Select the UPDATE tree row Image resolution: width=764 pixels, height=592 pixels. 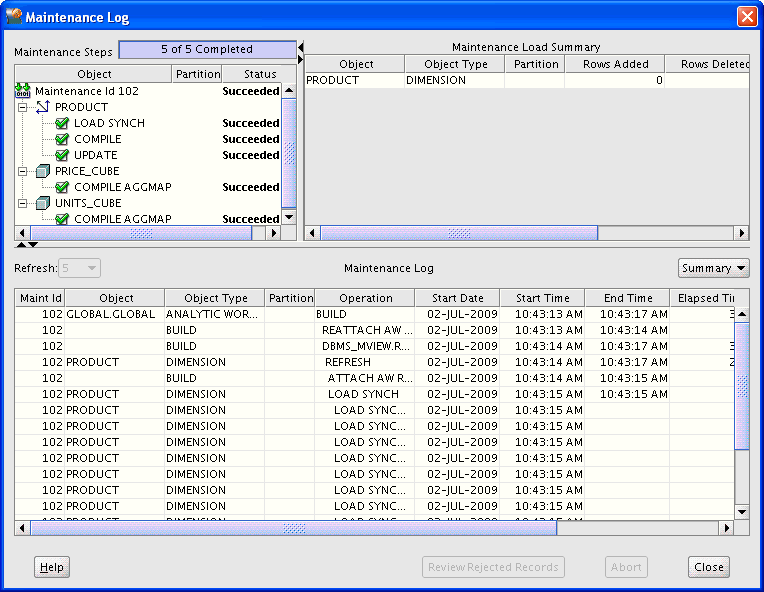(148, 155)
